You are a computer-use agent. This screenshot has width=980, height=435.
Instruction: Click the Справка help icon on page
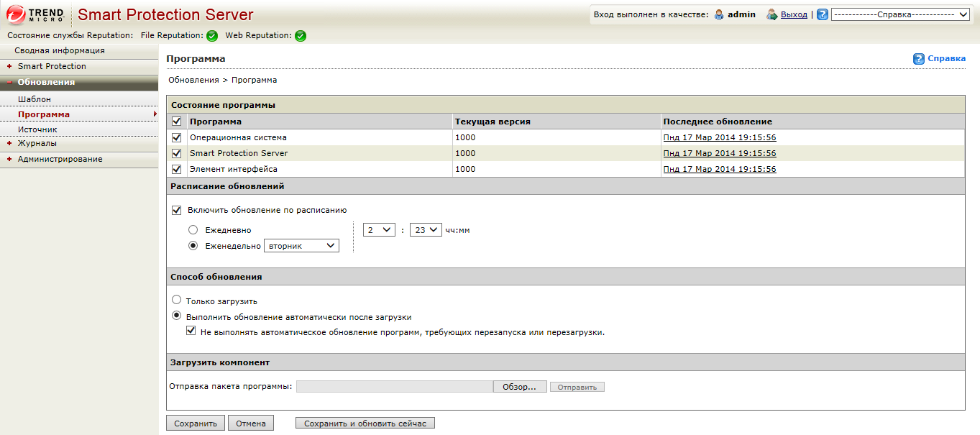click(918, 59)
